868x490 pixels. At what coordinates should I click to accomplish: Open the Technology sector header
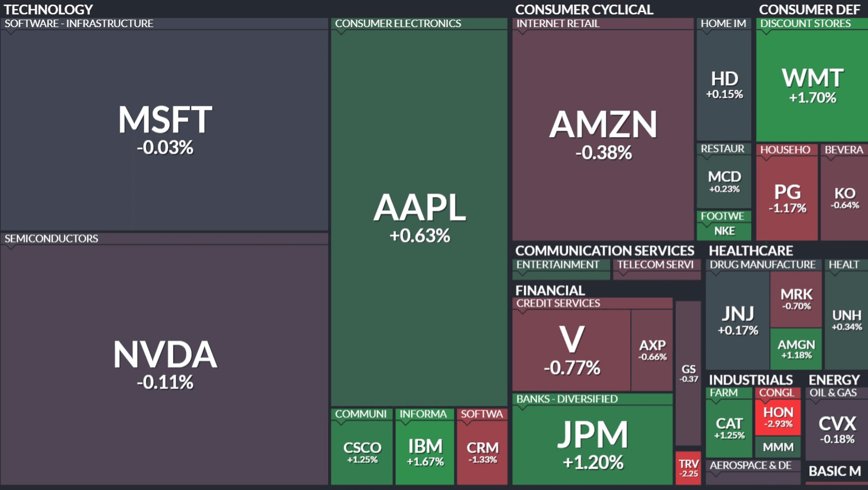pos(48,9)
